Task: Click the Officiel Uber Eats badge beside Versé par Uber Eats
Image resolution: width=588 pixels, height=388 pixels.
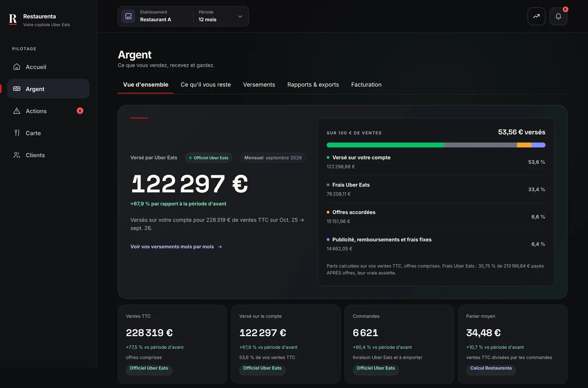Action: 209,158
